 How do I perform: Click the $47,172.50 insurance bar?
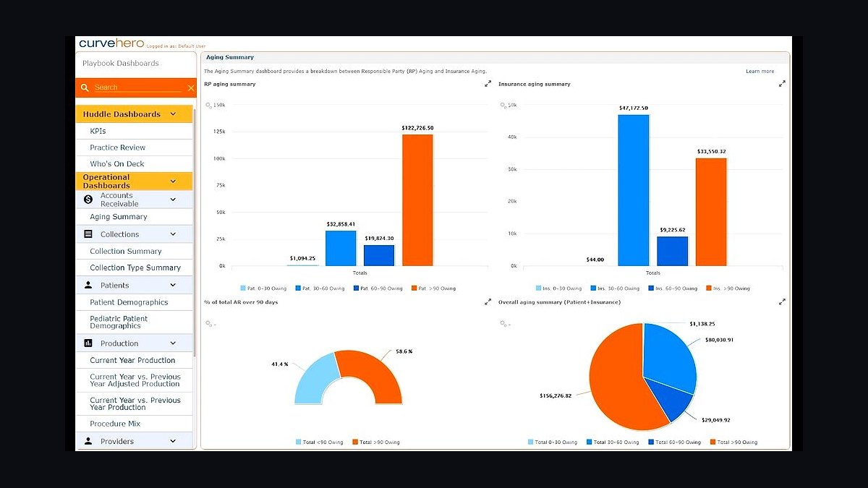click(x=633, y=190)
